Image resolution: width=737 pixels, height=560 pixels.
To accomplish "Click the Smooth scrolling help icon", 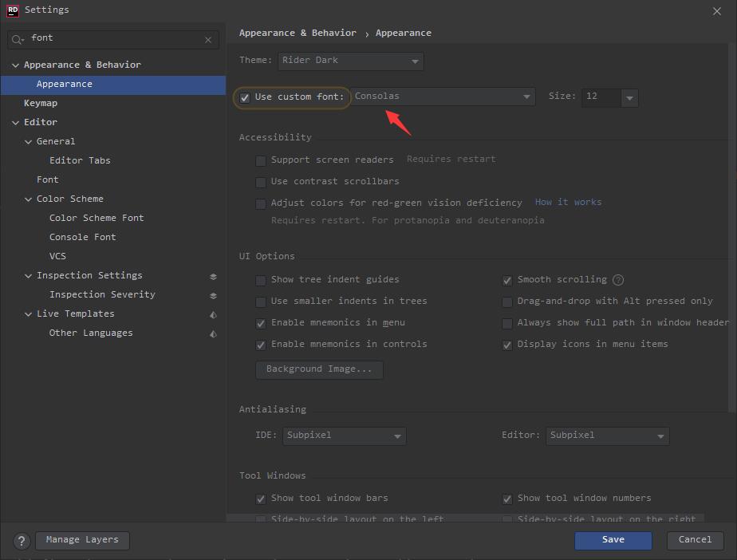I will coord(618,280).
